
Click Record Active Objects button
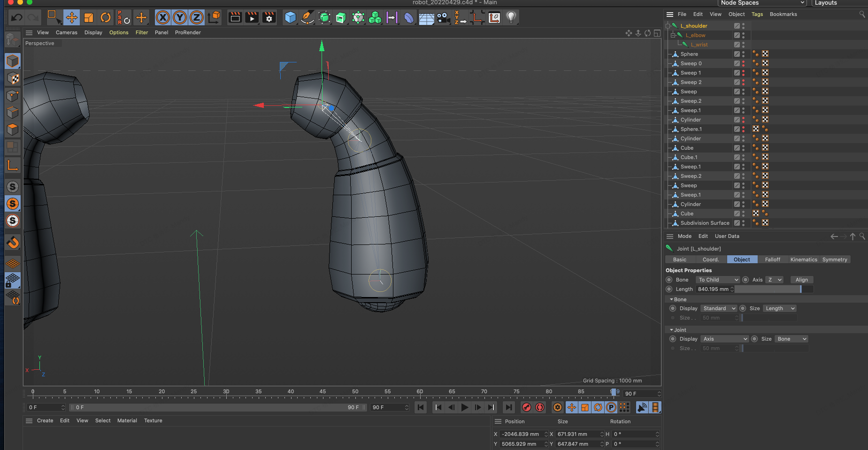pyautogui.click(x=527, y=407)
